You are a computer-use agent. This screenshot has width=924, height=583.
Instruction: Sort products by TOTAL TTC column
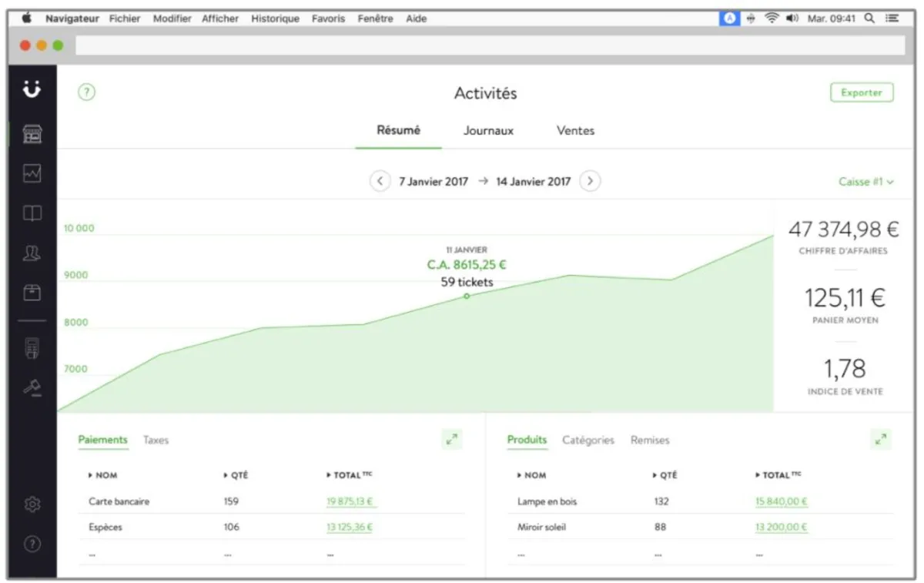778,475
